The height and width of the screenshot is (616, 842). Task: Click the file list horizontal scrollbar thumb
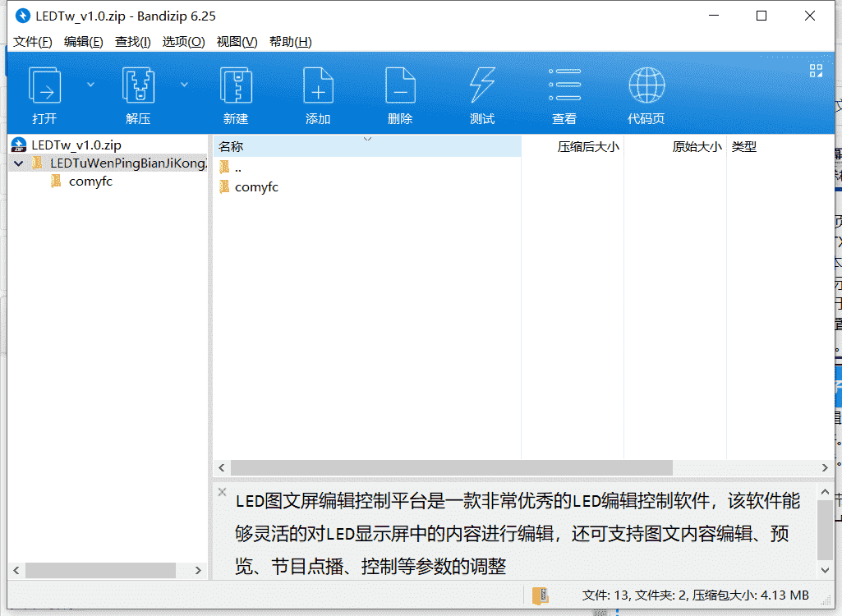tap(452, 468)
